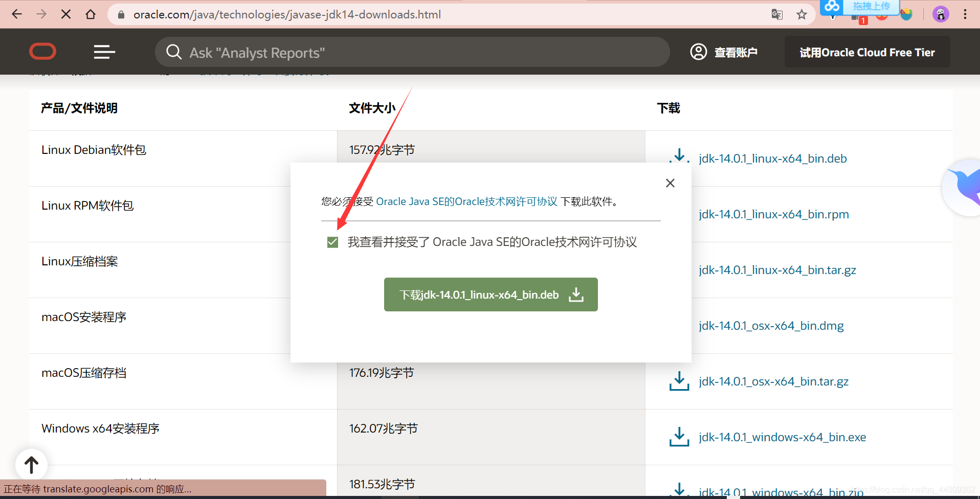Click the account user icon

pyautogui.click(x=699, y=52)
